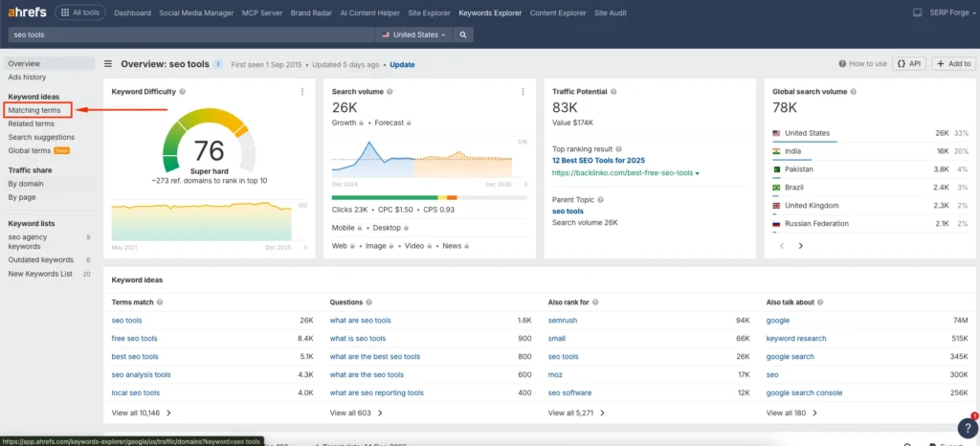The height and width of the screenshot is (446, 980).
Task: Toggle the sidebar hamburger menu icon
Action: [x=108, y=64]
